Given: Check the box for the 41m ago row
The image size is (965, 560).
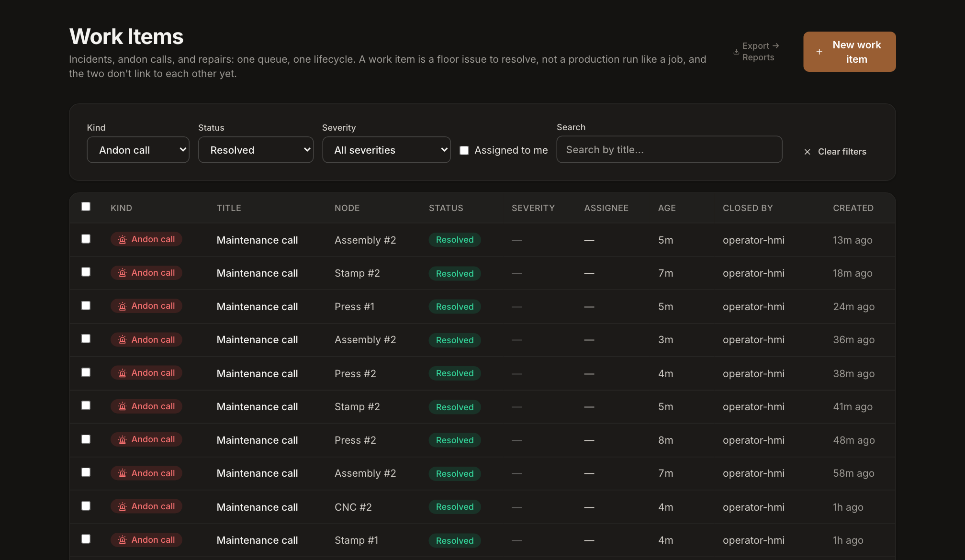Looking at the screenshot, I should pos(86,405).
